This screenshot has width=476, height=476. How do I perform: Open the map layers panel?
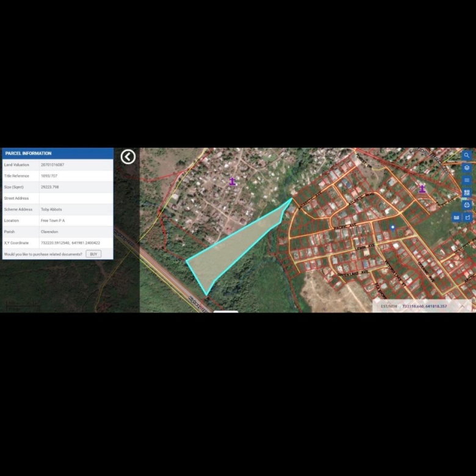[x=467, y=168]
